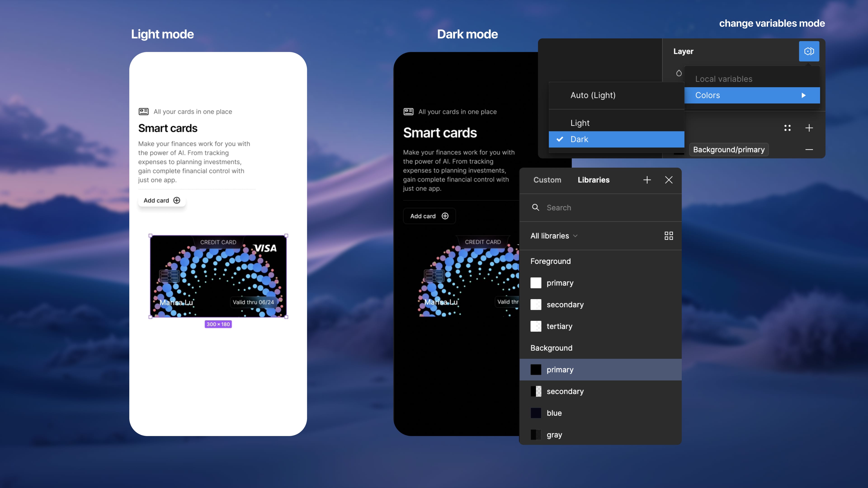Switch to the Libraries tab
The height and width of the screenshot is (488, 868).
tap(593, 180)
